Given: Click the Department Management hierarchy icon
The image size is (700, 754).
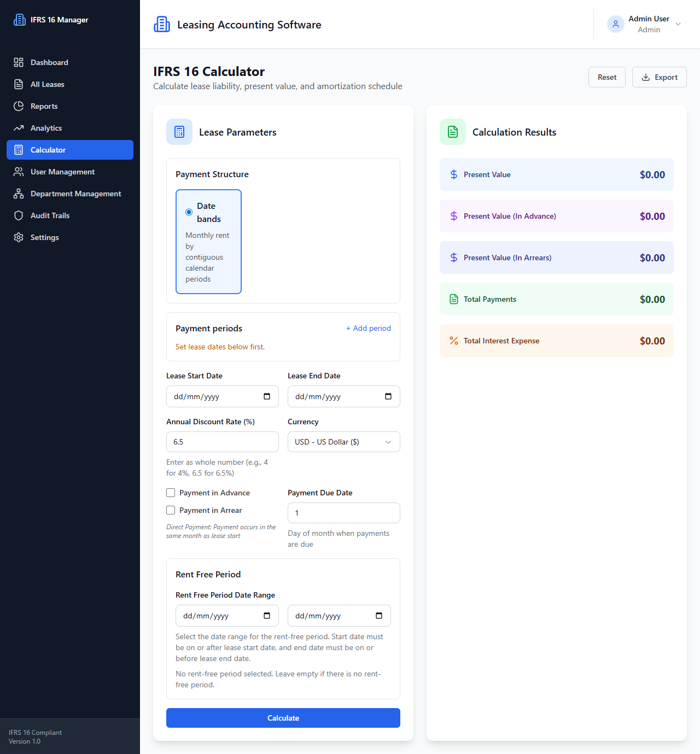Looking at the screenshot, I should 19,194.
